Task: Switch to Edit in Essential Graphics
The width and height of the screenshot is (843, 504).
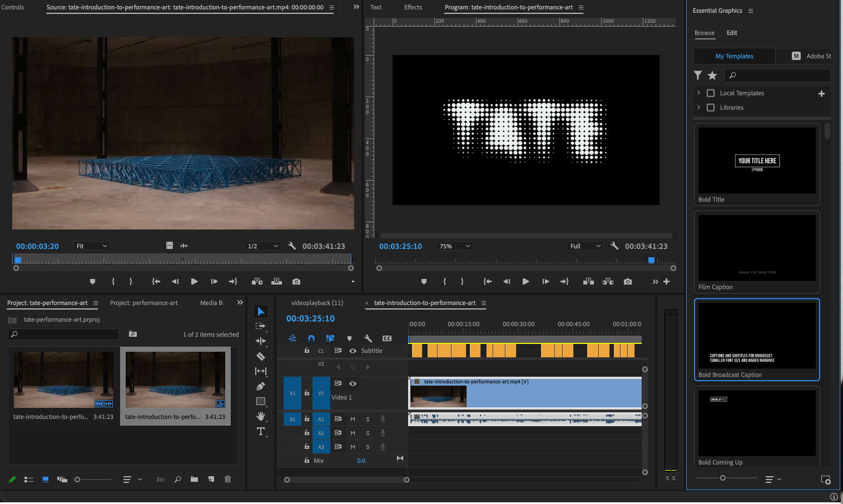Action: [x=732, y=33]
